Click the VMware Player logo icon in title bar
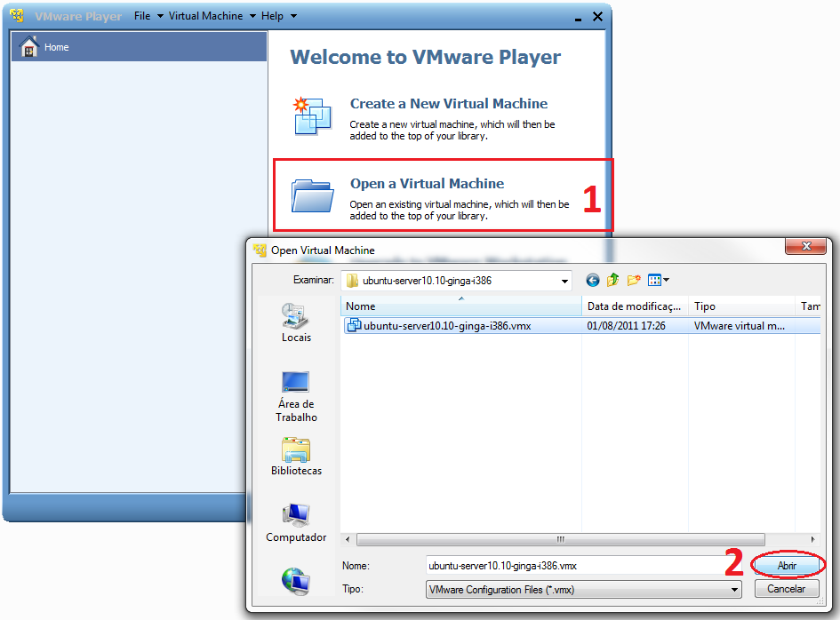 (x=17, y=15)
